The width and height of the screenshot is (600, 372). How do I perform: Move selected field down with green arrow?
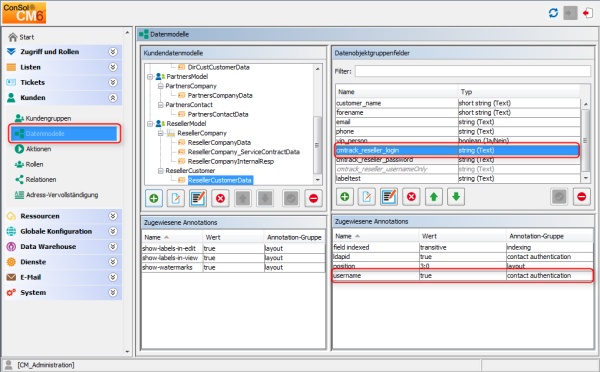pos(456,197)
